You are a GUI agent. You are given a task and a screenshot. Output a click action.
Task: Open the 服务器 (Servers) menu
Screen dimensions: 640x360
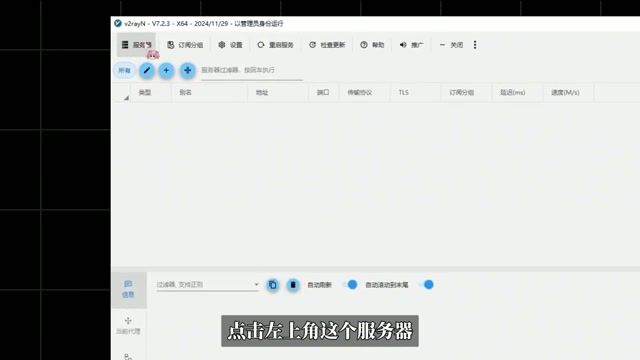point(136,45)
